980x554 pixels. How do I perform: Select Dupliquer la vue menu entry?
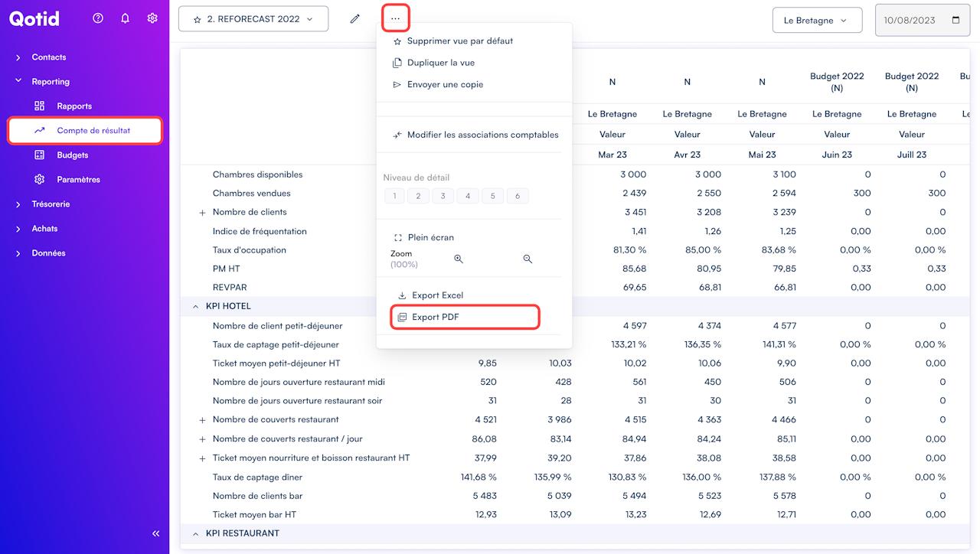[440, 63]
